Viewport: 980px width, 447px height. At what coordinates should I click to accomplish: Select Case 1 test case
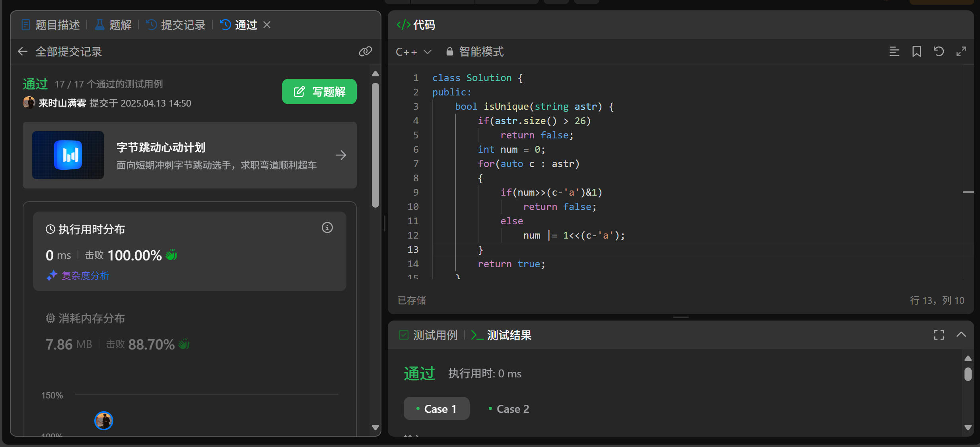(436, 408)
